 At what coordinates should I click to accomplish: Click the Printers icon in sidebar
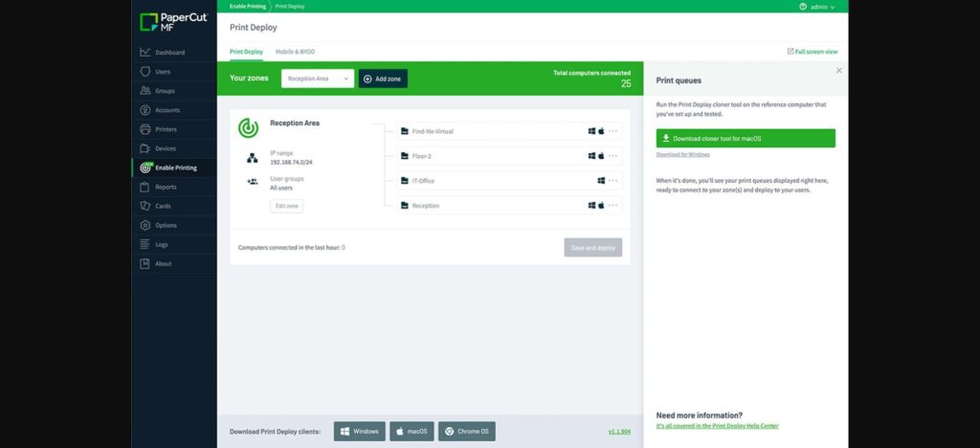(x=145, y=129)
